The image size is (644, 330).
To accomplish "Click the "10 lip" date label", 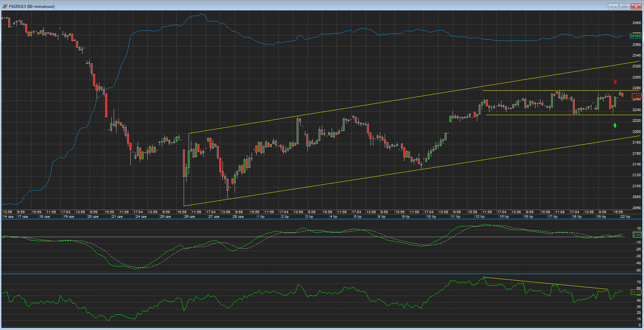I will 431,217.
